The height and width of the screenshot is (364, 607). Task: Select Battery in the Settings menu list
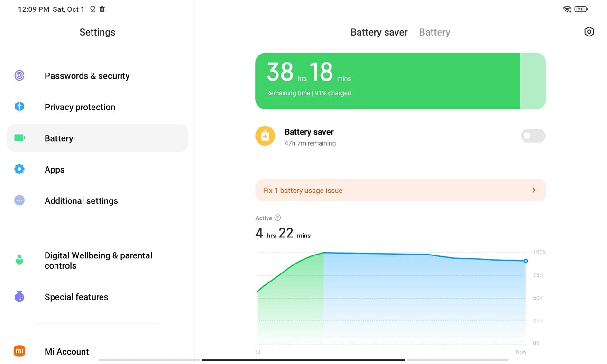tap(58, 138)
